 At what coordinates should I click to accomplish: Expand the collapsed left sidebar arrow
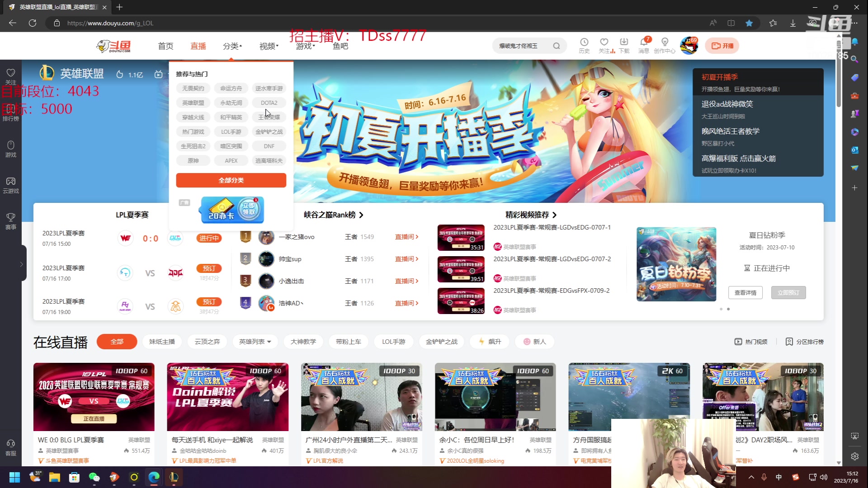click(x=21, y=264)
